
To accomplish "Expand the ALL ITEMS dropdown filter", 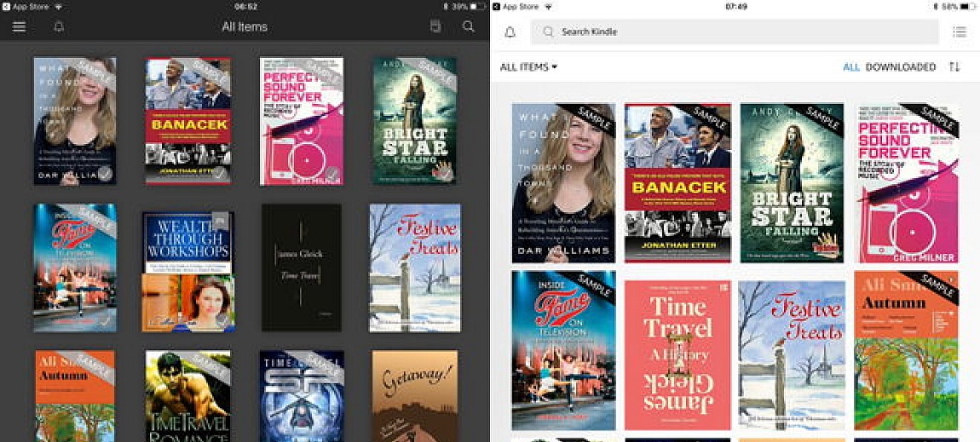I will 528,66.
